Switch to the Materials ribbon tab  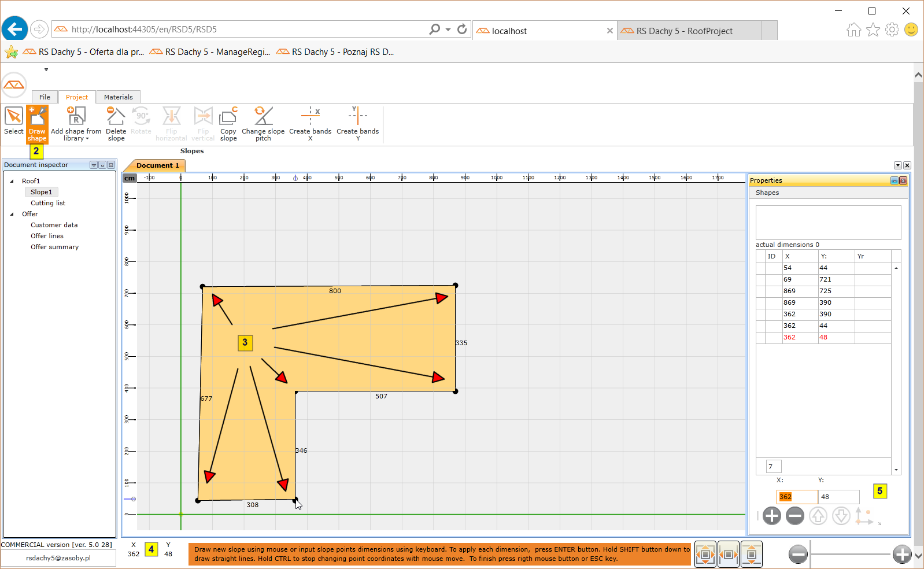[119, 97]
